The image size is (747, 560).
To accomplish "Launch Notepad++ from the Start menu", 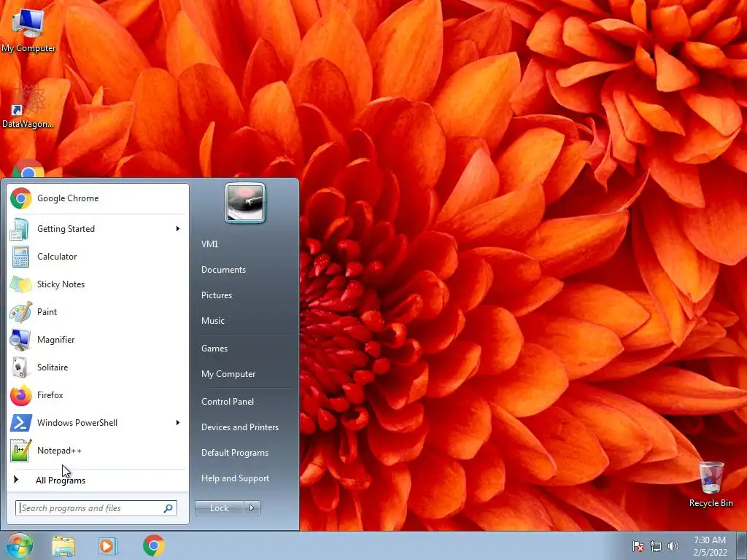I will pos(98,451).
